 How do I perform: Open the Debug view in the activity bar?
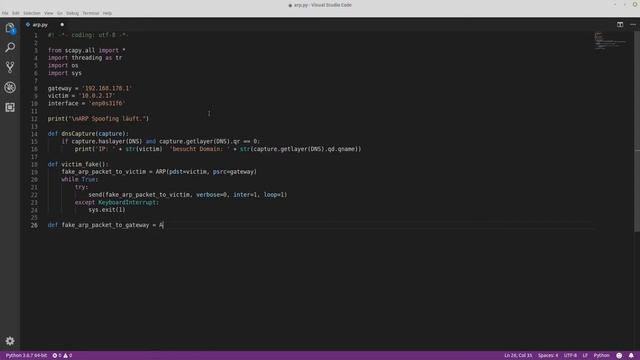[x=10, y=87]
